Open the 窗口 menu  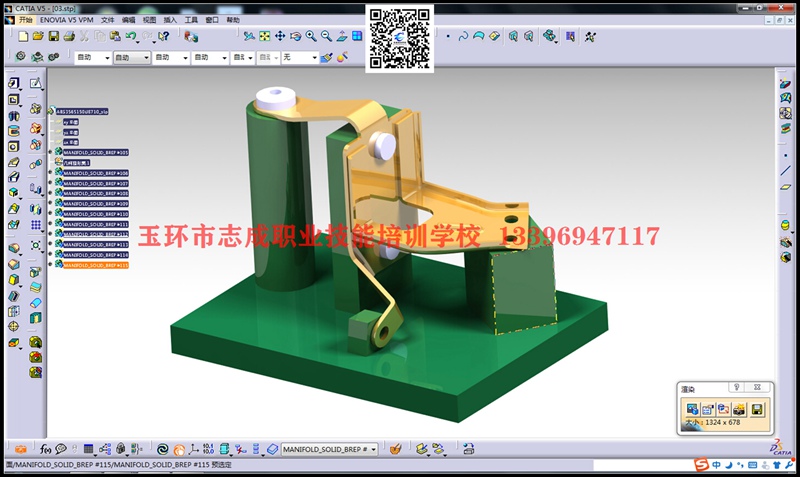(212, 20)
